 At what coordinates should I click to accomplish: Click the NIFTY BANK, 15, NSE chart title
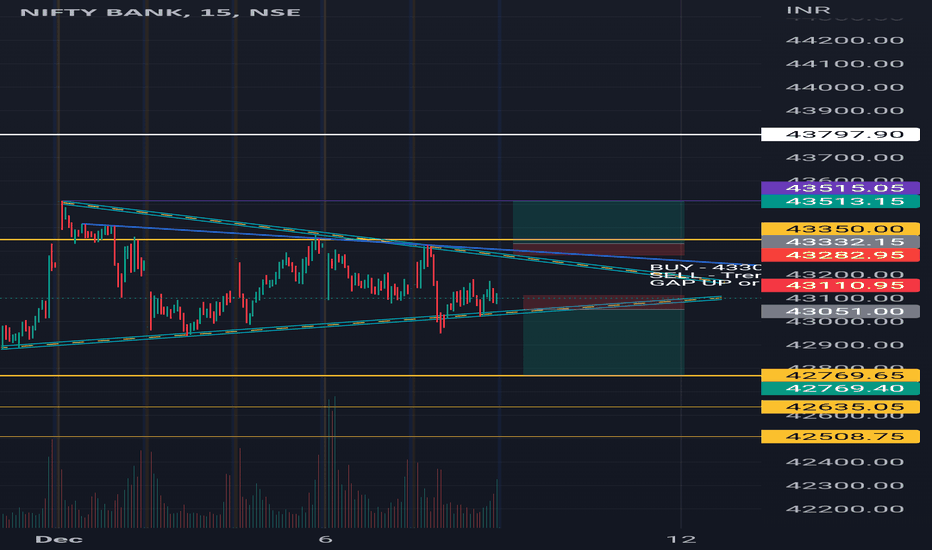(160, 12)
